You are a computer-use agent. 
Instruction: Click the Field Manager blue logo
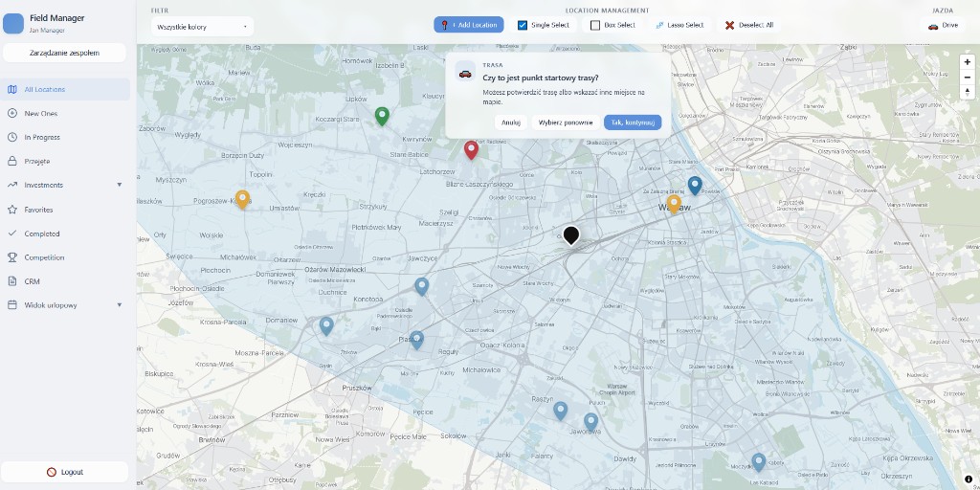13,23
